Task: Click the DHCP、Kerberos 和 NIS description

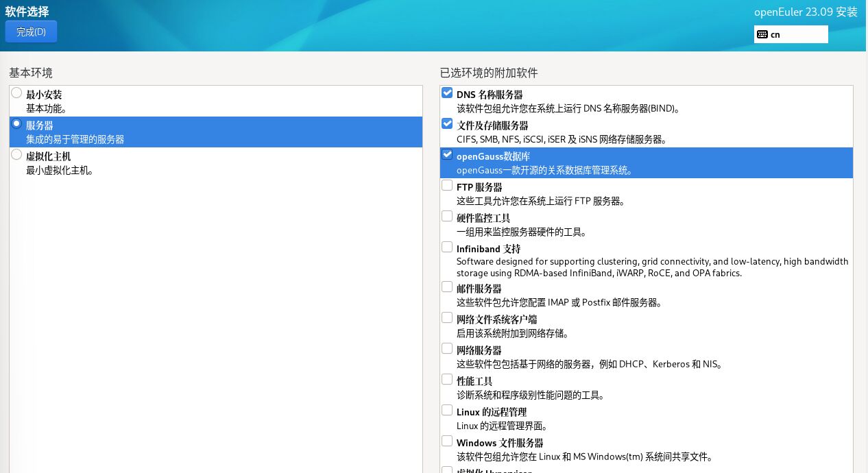Action: 590,364
